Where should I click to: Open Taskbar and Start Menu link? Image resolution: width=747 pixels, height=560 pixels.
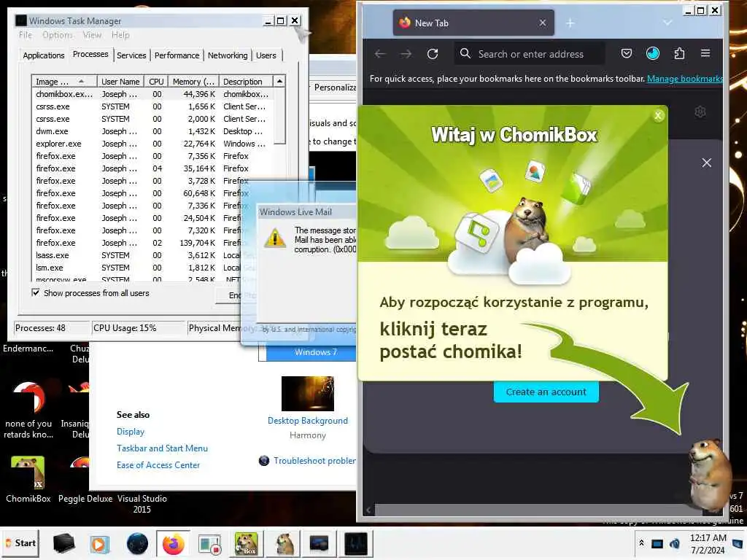point(162,448)
